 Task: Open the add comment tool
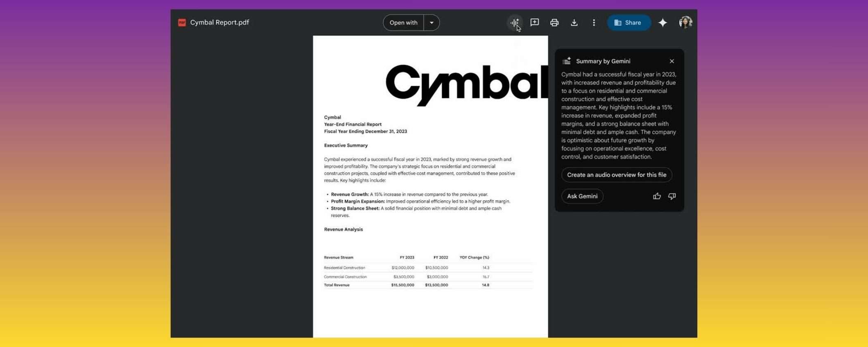[534, 23]
